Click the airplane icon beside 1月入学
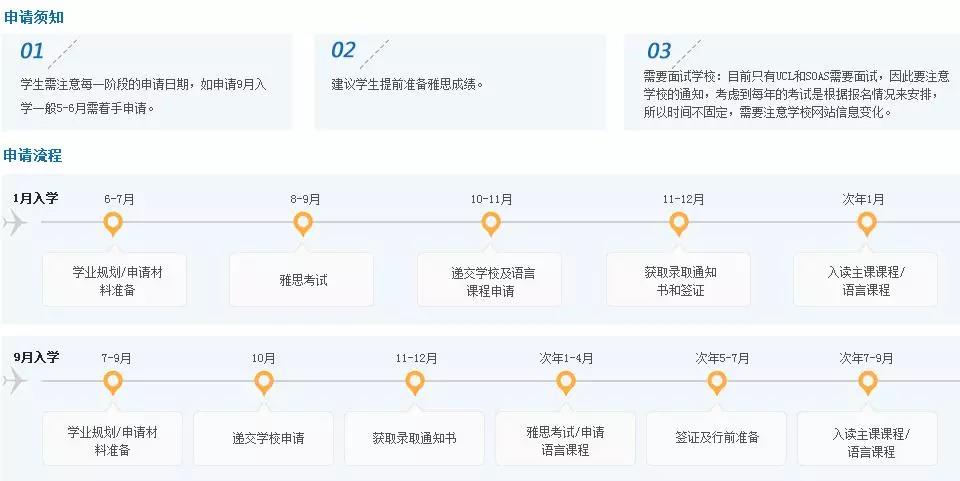 pyautogui.click(x=15, y=222)
